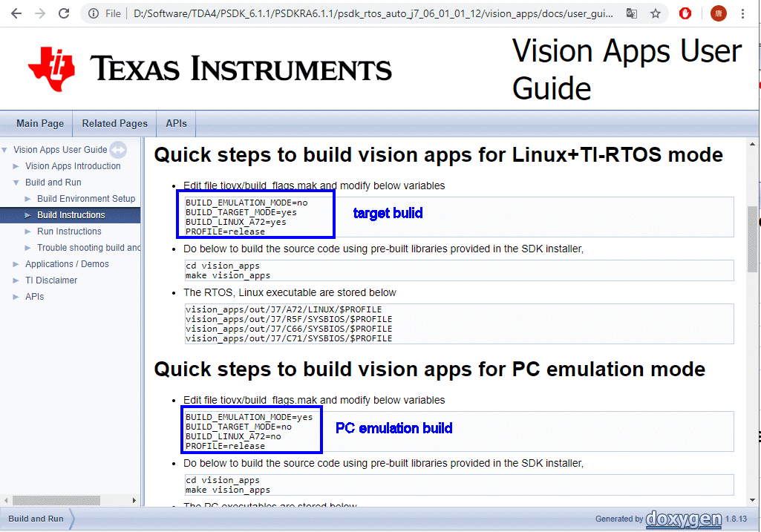Expand Vision Apps Introduction tree node
761x532 pixels.
[16, 166]
